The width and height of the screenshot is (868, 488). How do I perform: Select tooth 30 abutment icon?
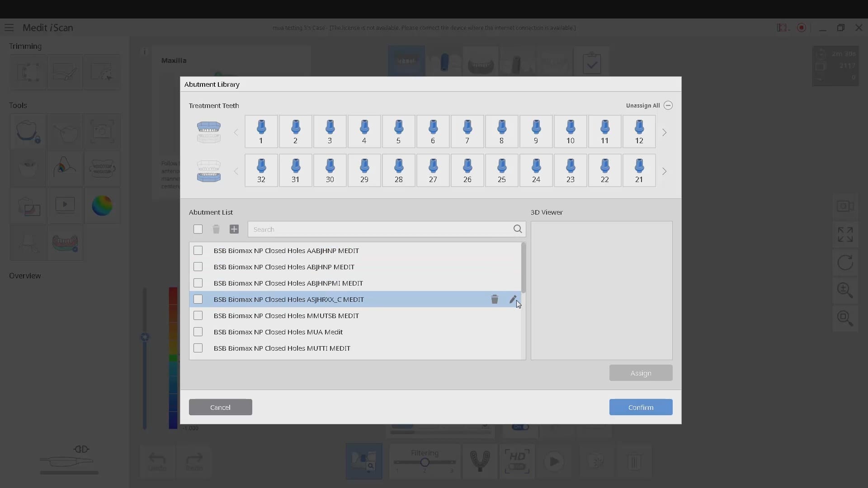tap(330, 170)
